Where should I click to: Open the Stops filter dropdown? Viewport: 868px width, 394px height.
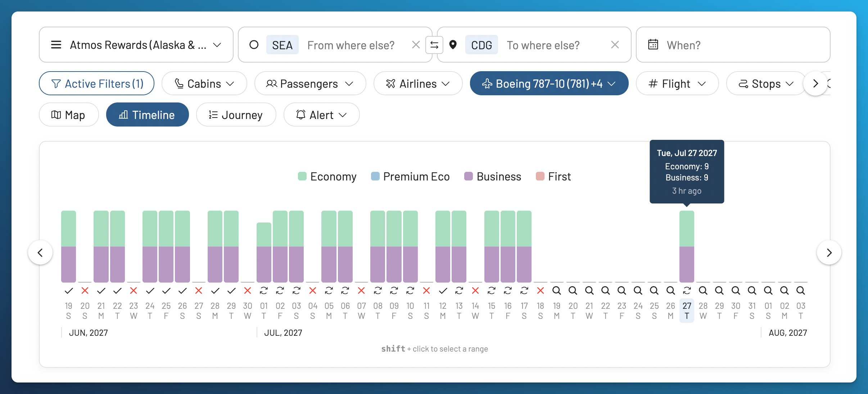click(766, 83)
